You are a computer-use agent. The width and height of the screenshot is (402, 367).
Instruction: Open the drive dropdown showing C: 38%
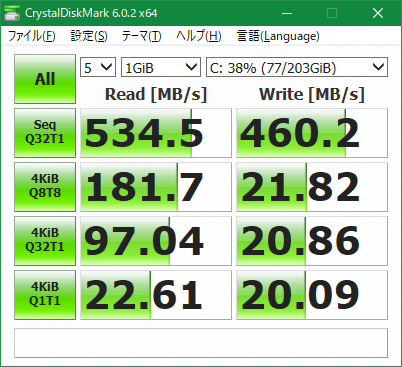point(297,67)
